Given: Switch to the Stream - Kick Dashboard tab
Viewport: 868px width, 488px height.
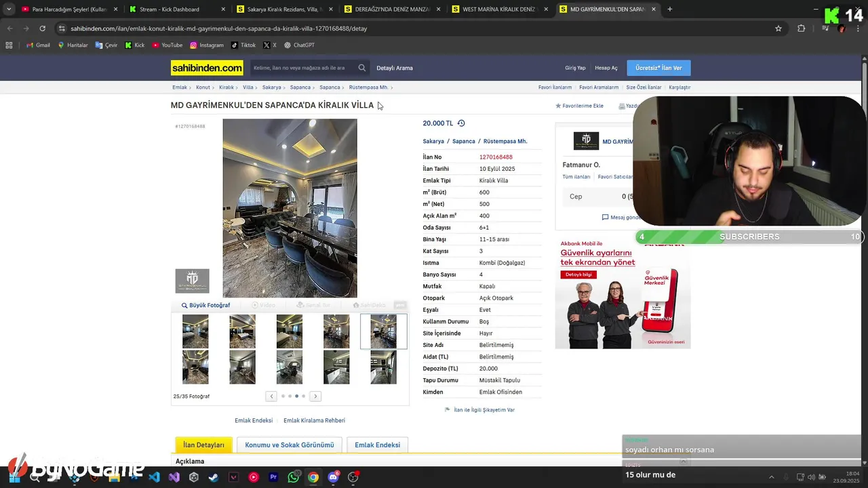Looking at the screenshot, I should coord(176,9).
